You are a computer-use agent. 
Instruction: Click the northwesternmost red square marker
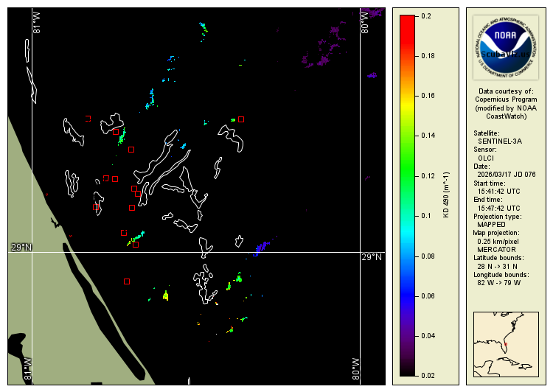coord(88,118)
